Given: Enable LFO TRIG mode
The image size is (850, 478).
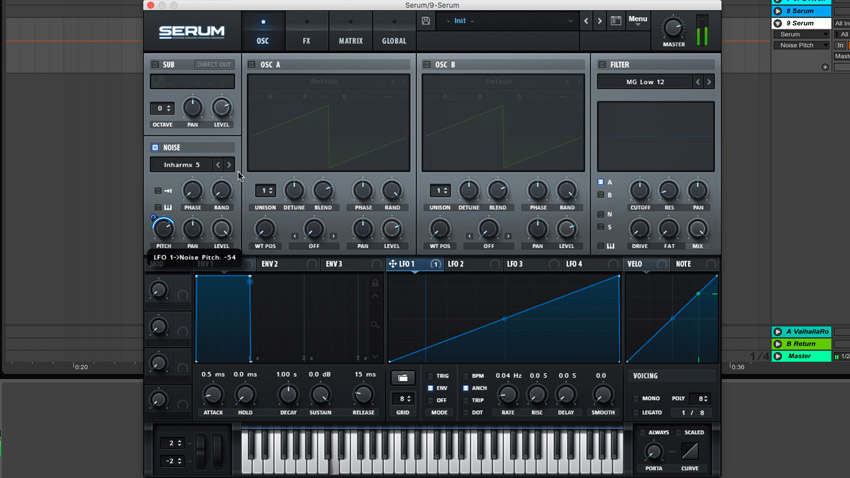Looking at the screenshot, I should [x=430, y=376].
